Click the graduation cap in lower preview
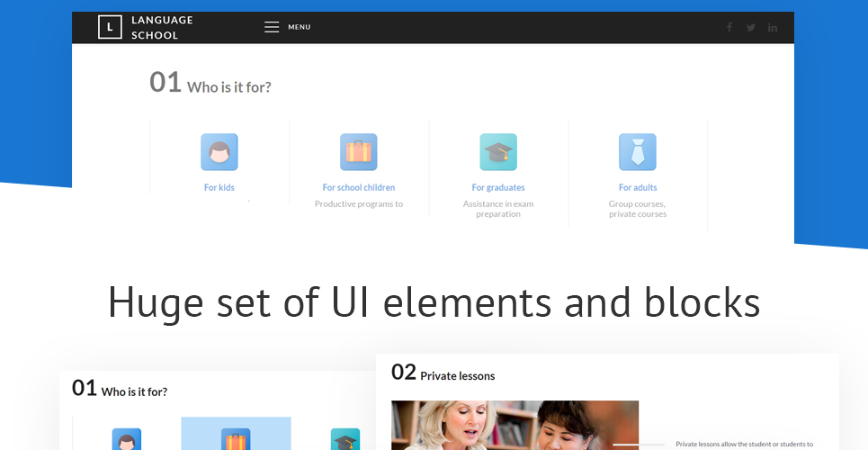Viewport: 868px width, 450px height. pyautogui.click(x=345, y=439)
